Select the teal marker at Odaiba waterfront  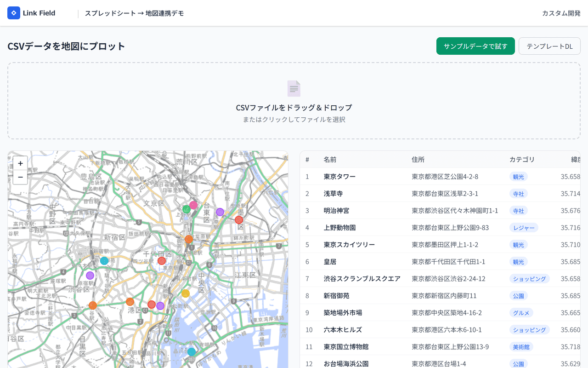(x=192, y=352)
